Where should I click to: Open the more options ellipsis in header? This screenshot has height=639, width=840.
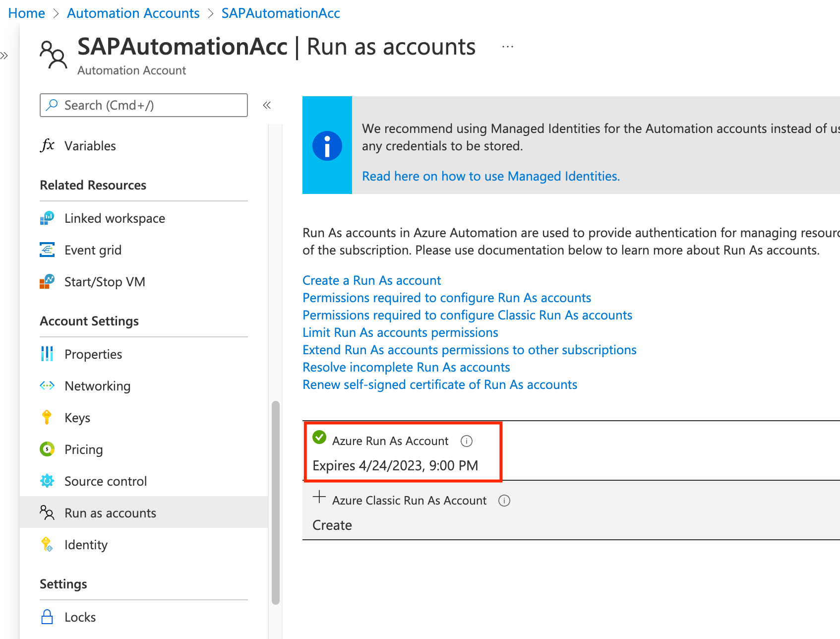pos(508,47)
